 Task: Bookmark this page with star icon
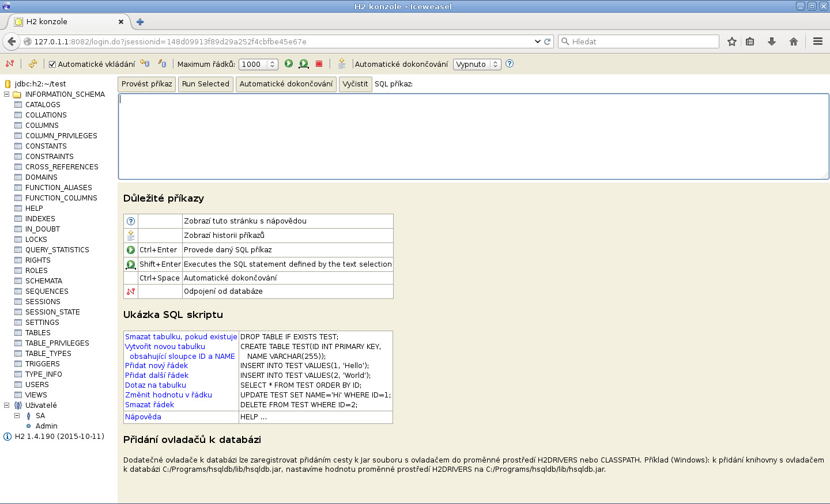pyautogui.click(x=732, y=41)
